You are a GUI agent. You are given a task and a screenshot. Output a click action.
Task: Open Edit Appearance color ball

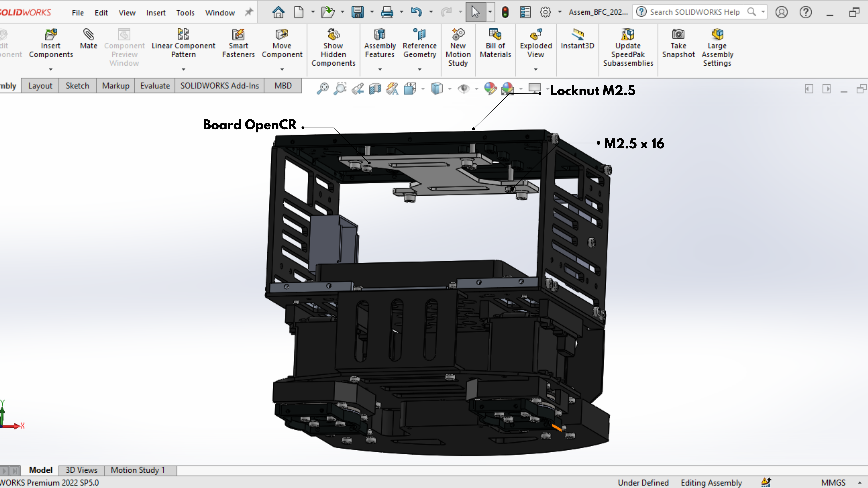[490, 89]
